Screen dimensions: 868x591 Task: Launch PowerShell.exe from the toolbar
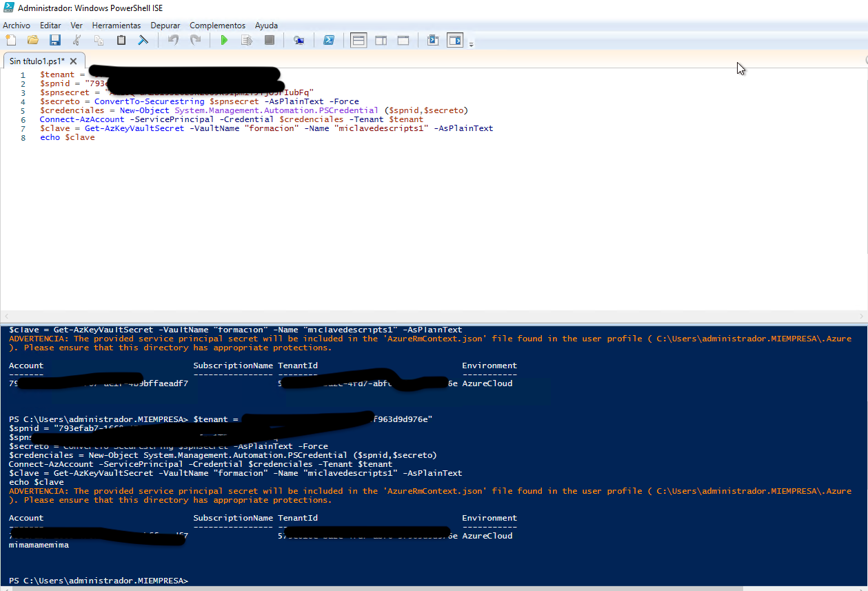[330, 41]
